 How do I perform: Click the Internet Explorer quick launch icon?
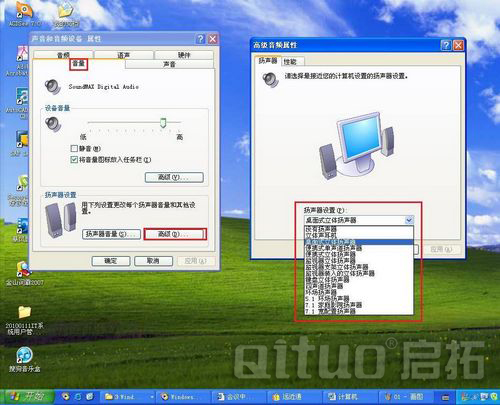(x=78, y=397)
